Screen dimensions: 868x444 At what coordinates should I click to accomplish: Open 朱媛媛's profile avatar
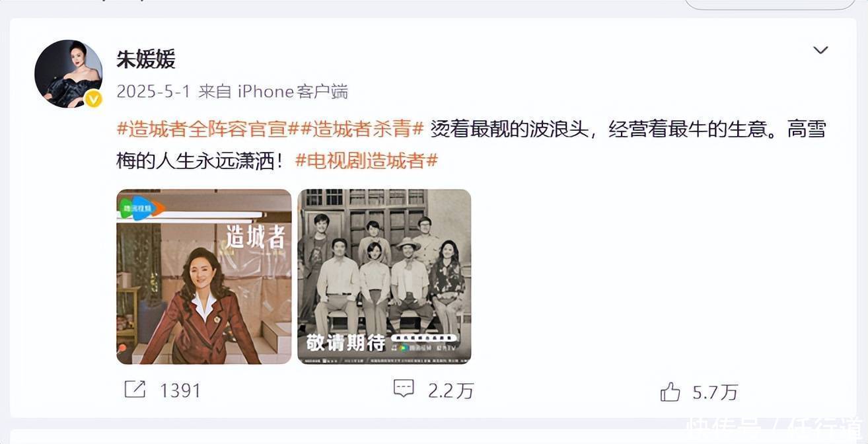point(69,74)
